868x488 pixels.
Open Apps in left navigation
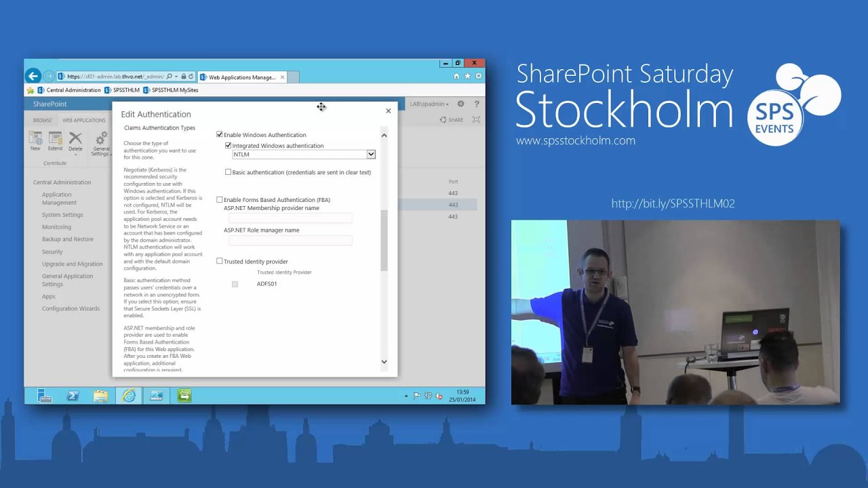point(49,296)
